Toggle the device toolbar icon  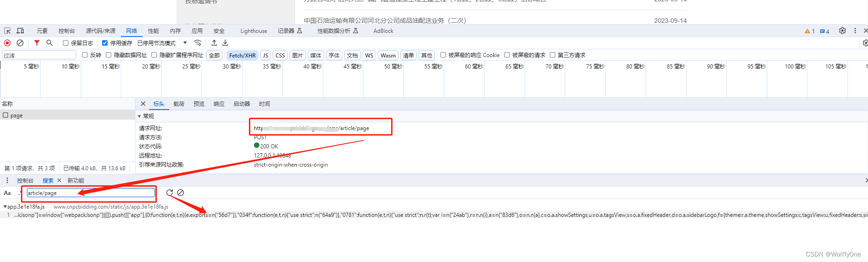point(20,31)
